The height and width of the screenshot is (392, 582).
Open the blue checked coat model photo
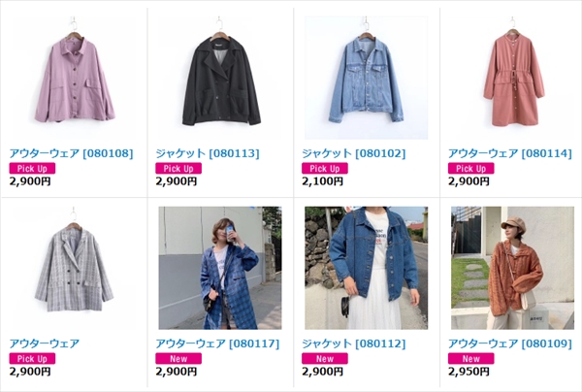click(220, 268)
